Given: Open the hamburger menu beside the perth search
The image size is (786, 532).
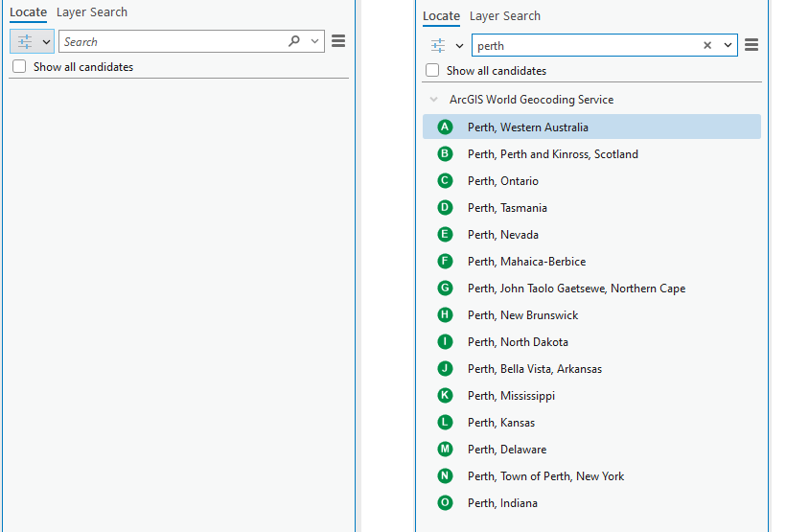Looking at the screenshot, I should click(751, 45).
